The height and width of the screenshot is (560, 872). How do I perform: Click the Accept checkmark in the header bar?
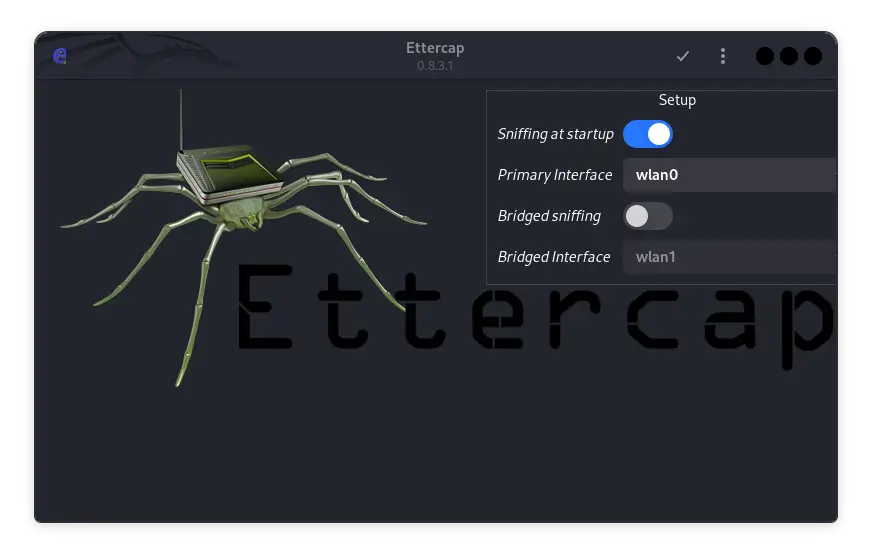click(x=683, y=56)
